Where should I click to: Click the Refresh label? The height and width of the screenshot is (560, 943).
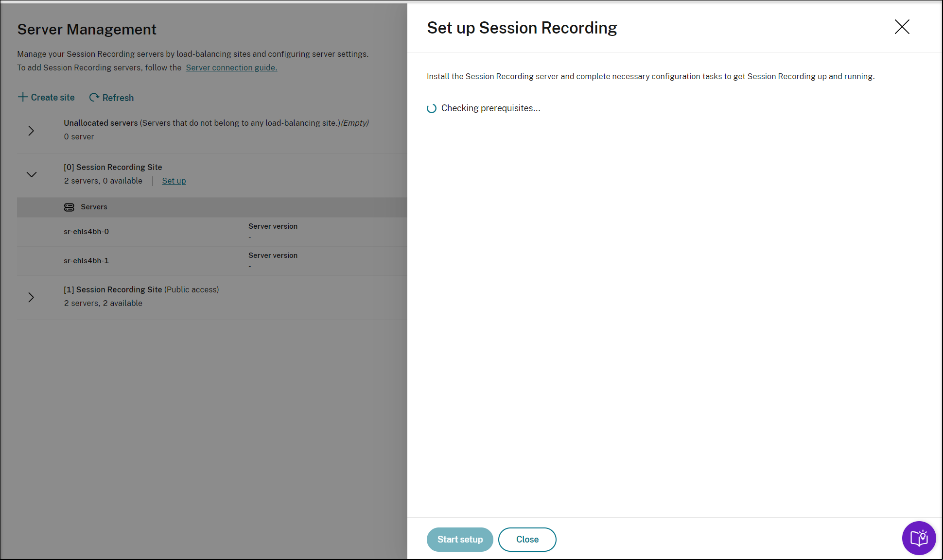click(x=118, y=98)
